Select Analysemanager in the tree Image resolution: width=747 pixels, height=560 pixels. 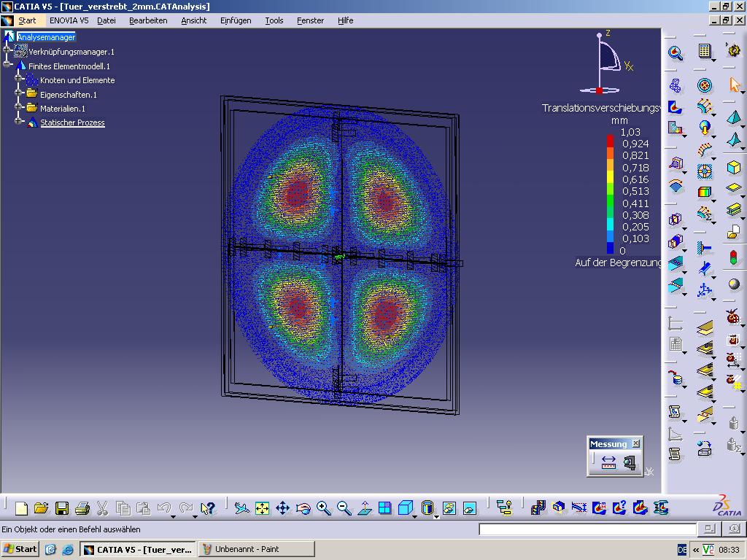click(46, 37)
